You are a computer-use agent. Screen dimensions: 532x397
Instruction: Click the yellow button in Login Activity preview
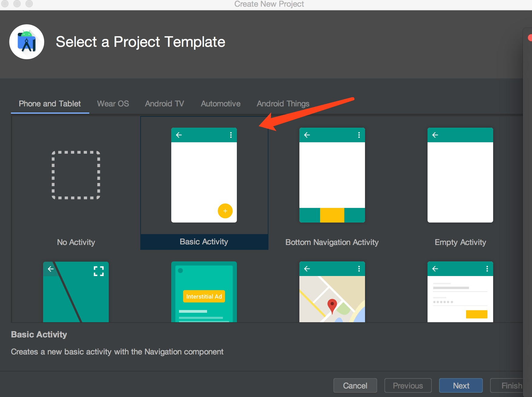point(477,314)
